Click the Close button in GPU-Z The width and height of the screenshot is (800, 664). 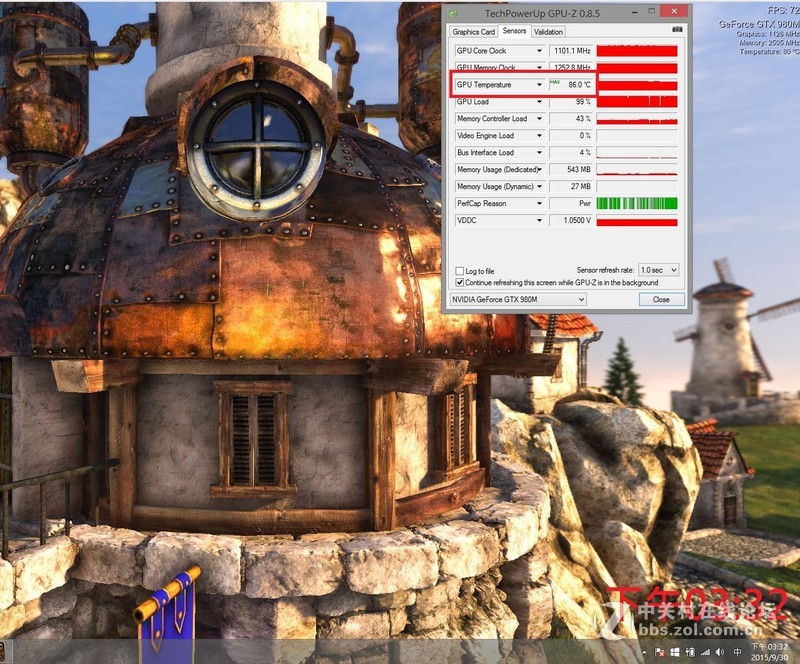pos(660,298)
